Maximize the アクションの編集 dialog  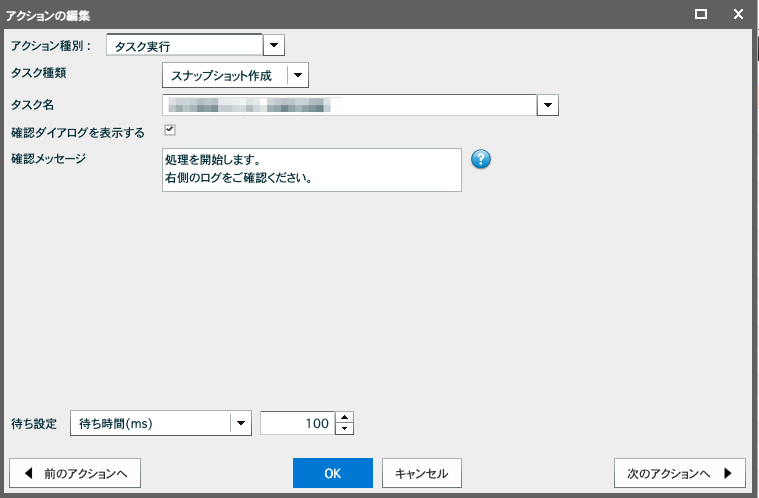click(700, 14)
